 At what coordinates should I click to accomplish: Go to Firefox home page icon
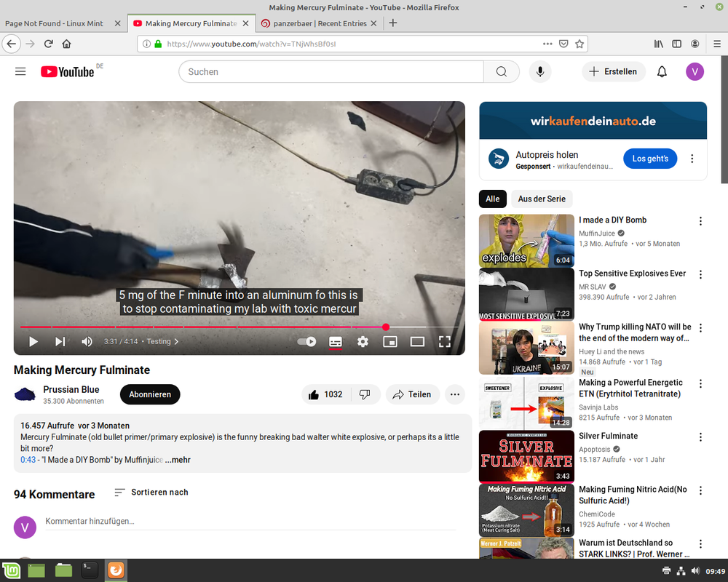coord(66,44)
